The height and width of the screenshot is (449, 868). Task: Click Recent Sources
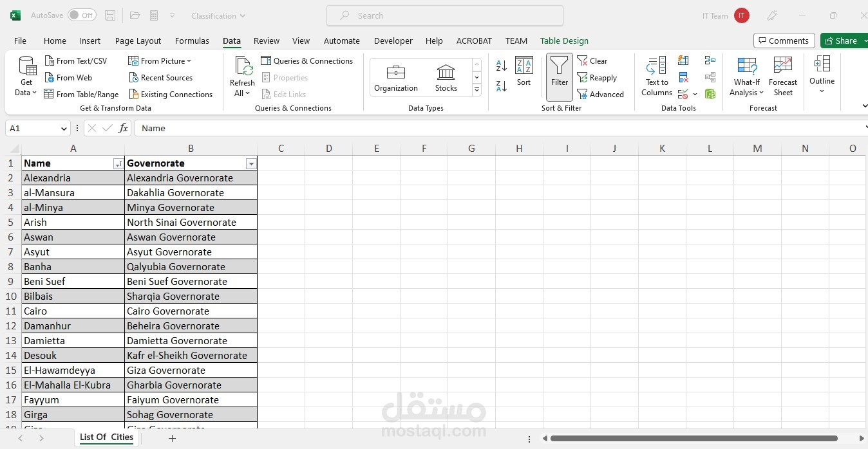click(161, 77)
